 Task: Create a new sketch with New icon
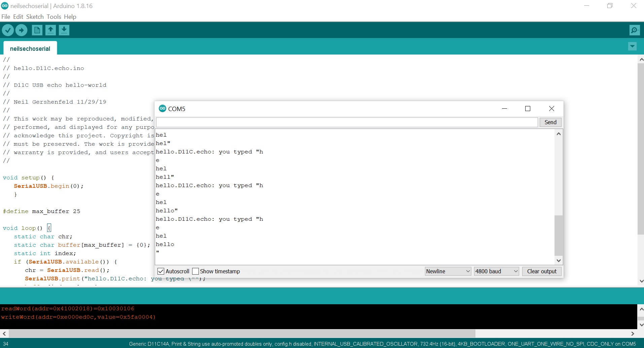[x=37, y=30]
